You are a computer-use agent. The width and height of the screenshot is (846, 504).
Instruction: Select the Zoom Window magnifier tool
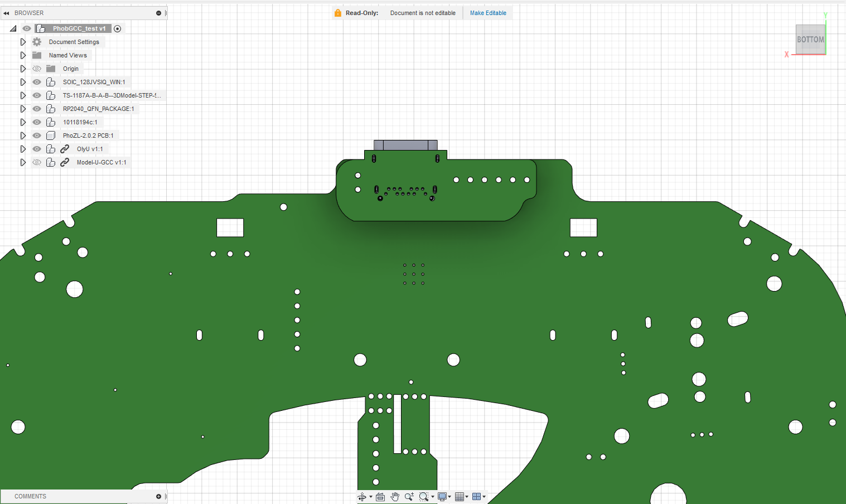point(424,497)
